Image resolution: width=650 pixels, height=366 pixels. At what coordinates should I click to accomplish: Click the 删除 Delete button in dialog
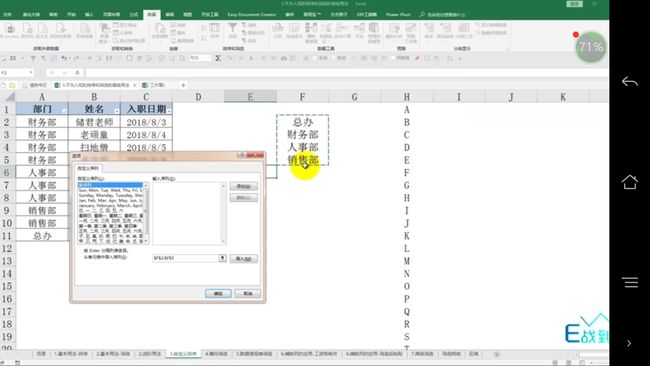(244, 198)
